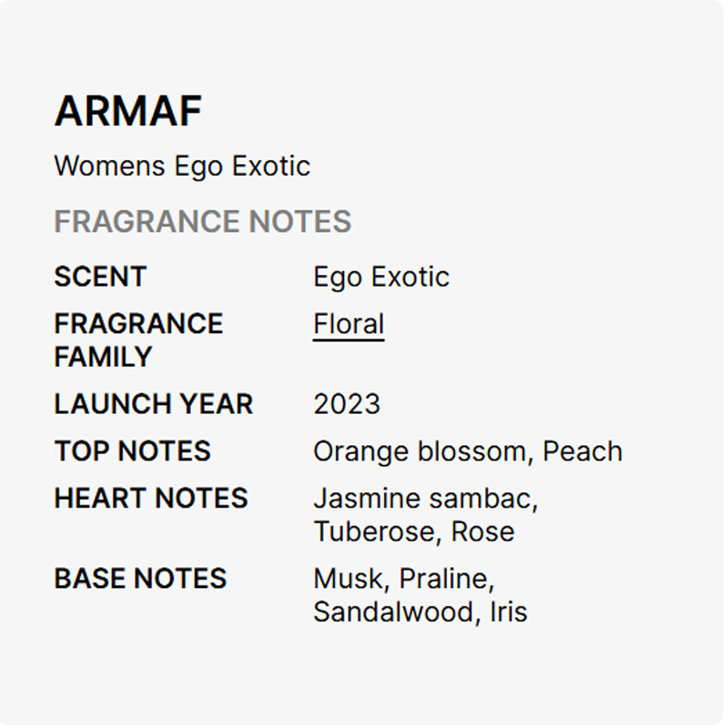Click the LAUNCH YEAR row label

(153, 404)
